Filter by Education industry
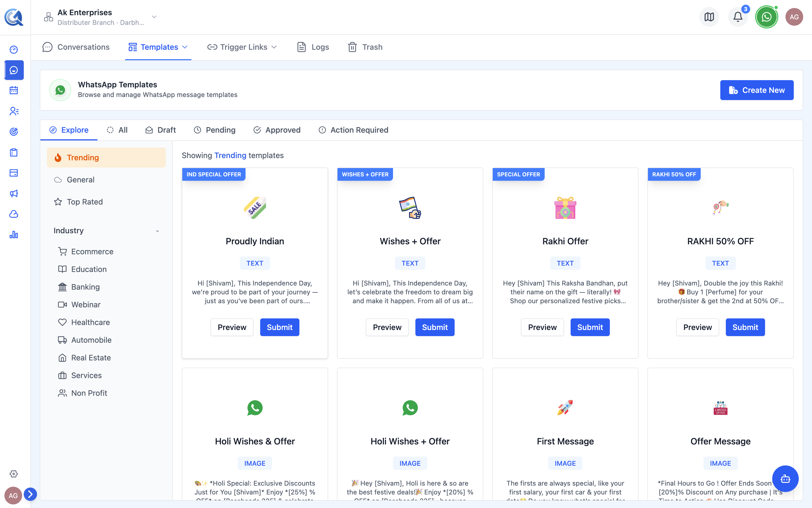 click(82, 269)
